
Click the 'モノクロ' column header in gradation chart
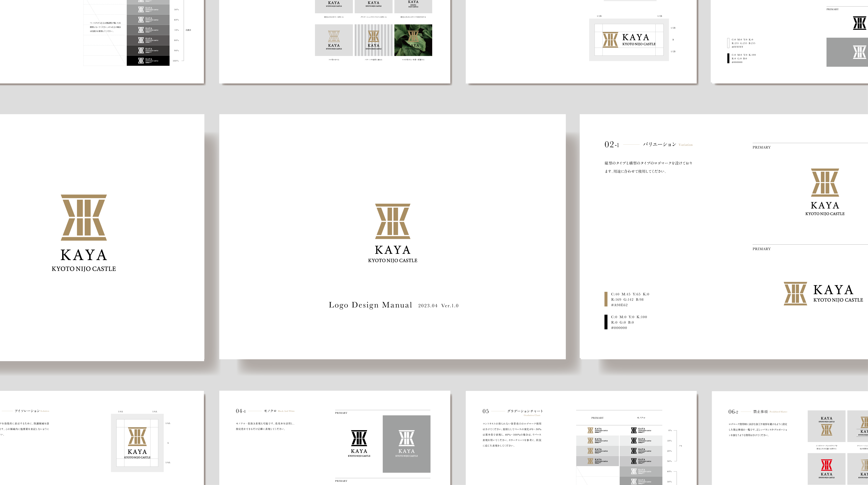641,418
